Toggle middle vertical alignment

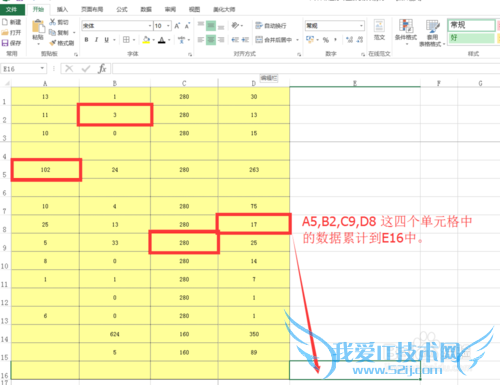[x=211, y=25]
